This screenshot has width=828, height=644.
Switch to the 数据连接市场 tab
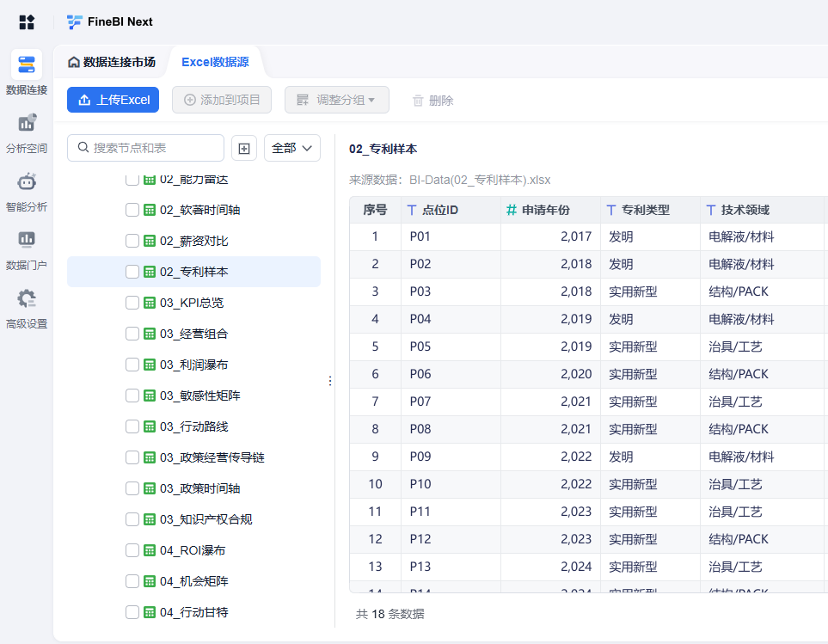coord(112,62)
